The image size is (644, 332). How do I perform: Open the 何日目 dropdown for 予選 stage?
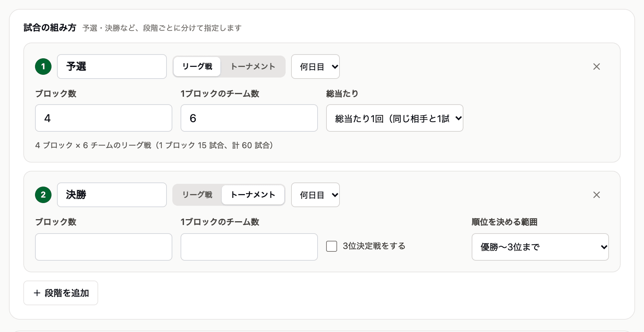(315, 67)
